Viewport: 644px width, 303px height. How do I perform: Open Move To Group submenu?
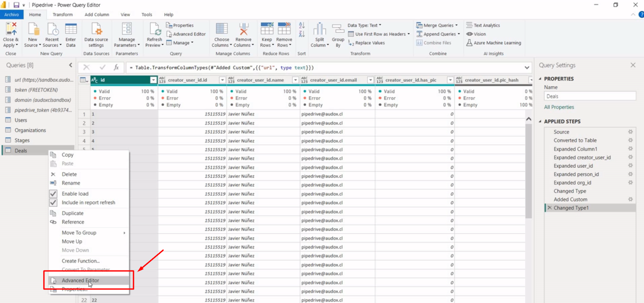coord(89,233)
